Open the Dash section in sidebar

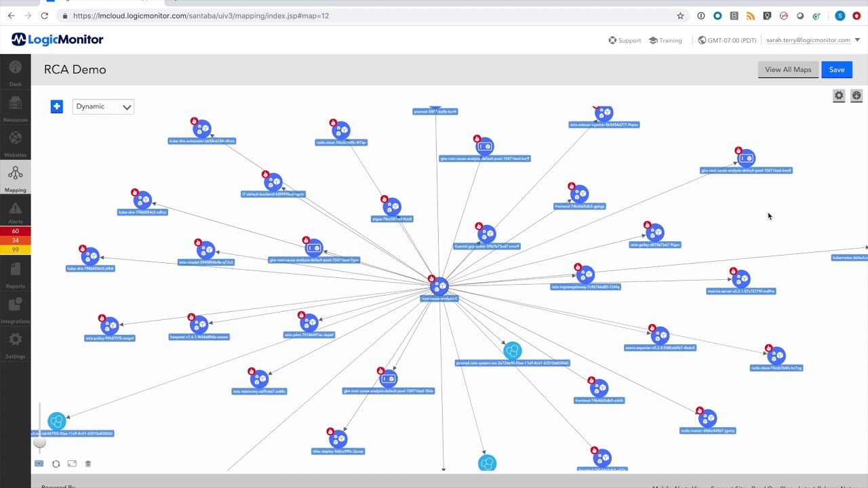pyautogui.click(x=15, y=73)
